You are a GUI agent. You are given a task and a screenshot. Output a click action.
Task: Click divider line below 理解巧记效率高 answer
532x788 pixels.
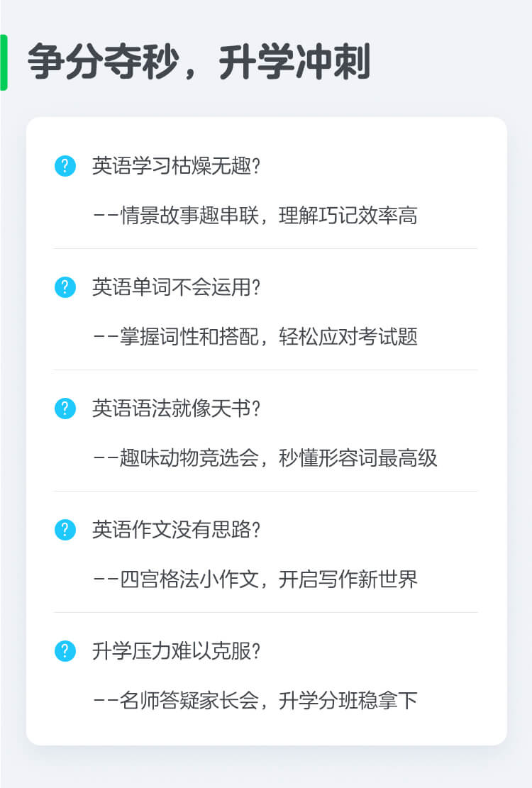[x=265, y=248]
